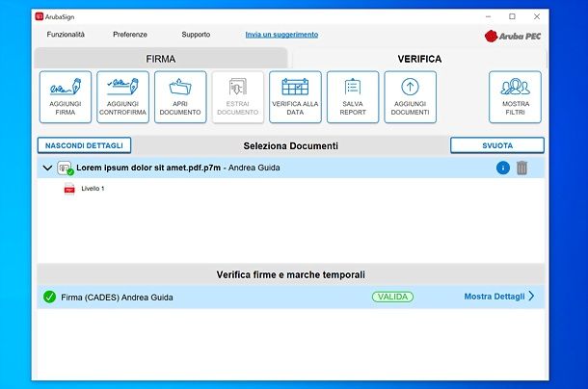Open the Apri Documento tool

[180, 97]
